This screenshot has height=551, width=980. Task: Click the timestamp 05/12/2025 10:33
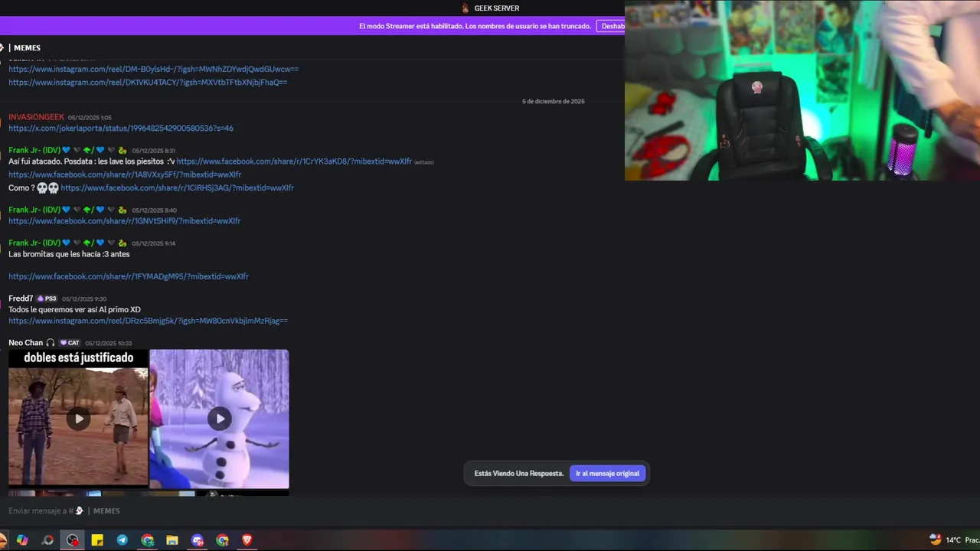click(x=108, y=343)
